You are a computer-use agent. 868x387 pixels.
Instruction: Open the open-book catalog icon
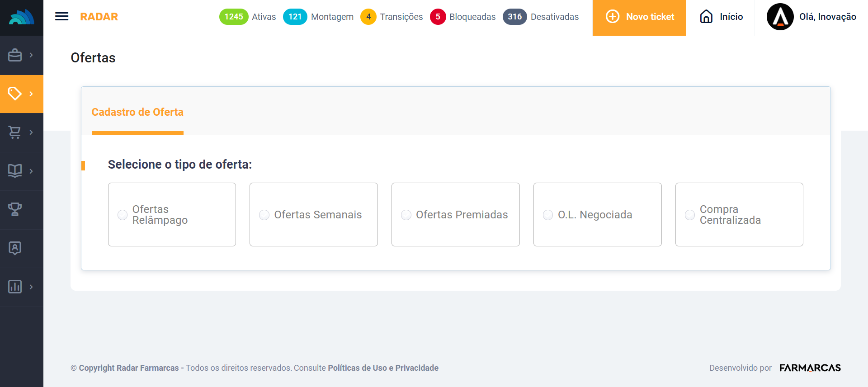click(15, 171)
